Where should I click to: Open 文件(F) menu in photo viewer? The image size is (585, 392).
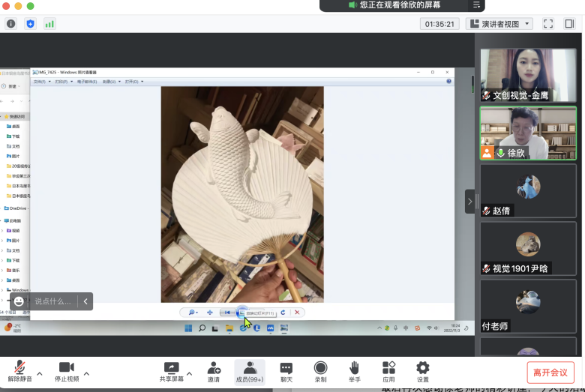[x=41, y=81]
